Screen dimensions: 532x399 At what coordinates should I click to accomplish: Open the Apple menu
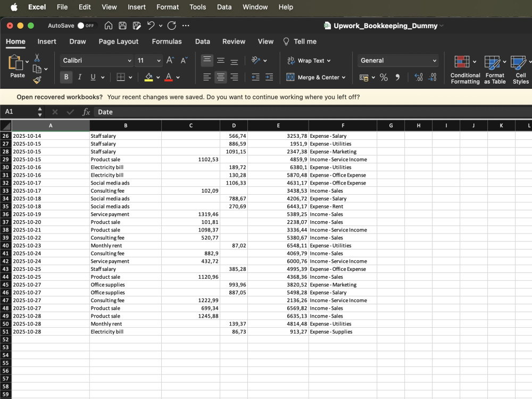(14, 7)
